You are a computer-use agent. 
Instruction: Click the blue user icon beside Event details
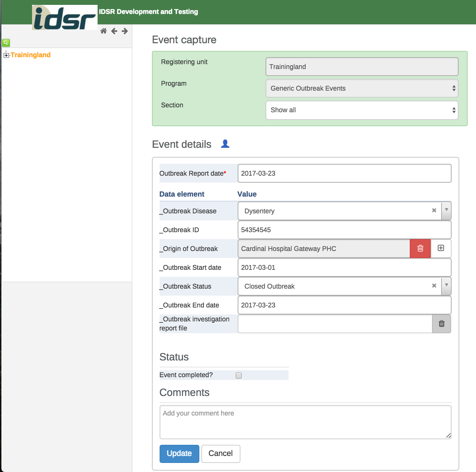pyautogui.click(x=225, y=144)
